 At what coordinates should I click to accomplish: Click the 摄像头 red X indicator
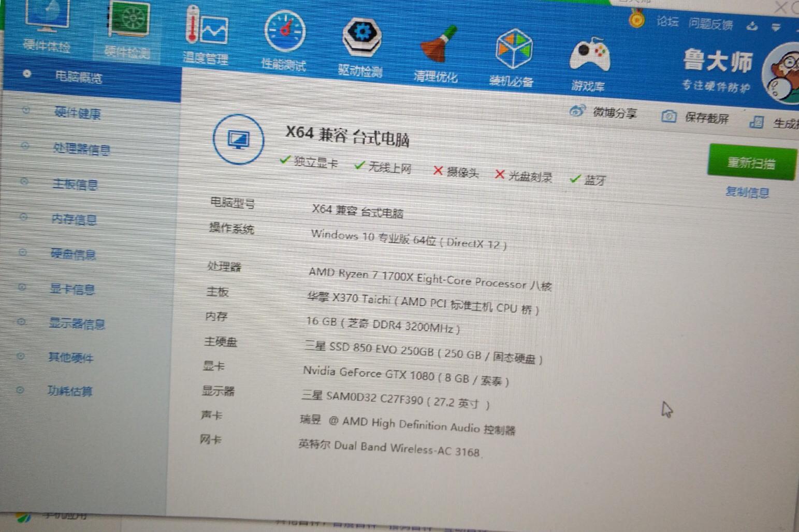coord(438,171)
